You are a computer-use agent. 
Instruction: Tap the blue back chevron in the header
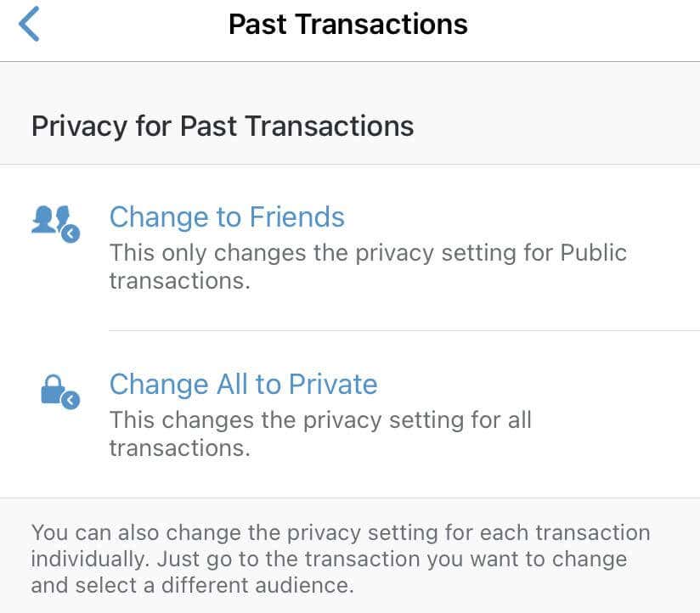(27, 24)
